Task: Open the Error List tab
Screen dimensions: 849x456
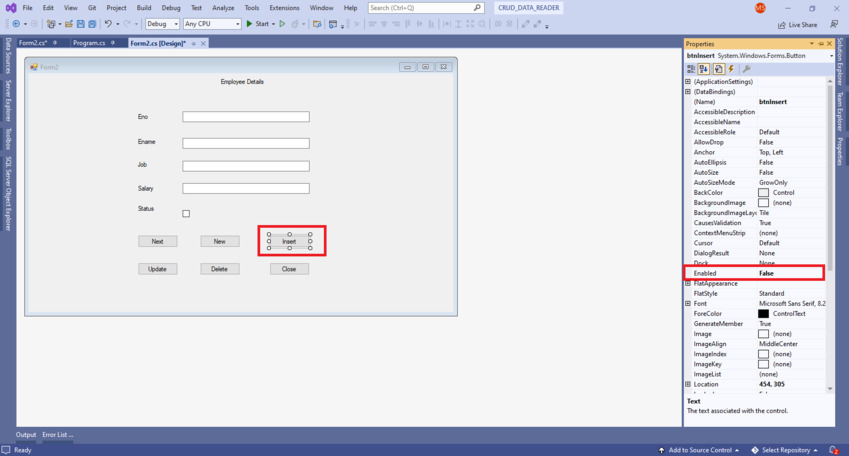Action: pos(57,435)
